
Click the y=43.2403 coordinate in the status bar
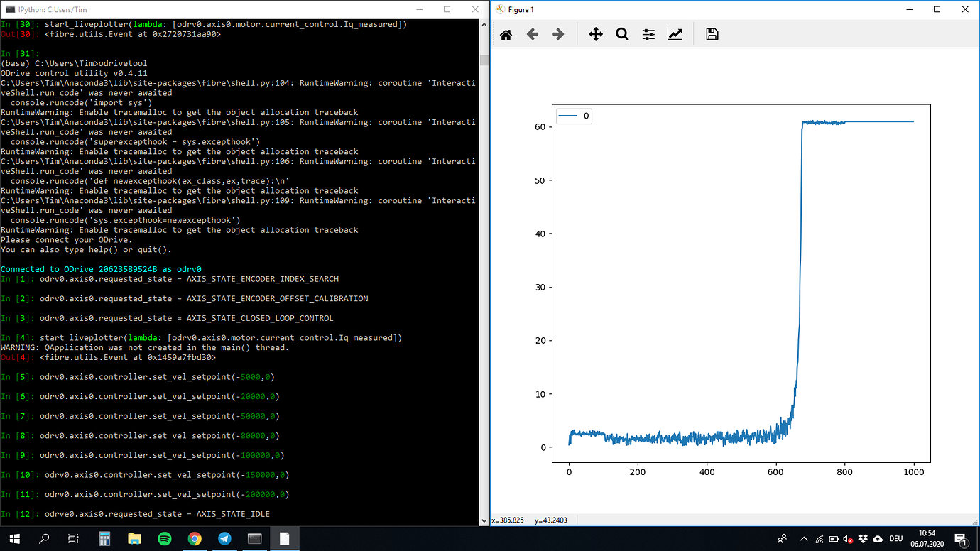click(x=552, y=520)
